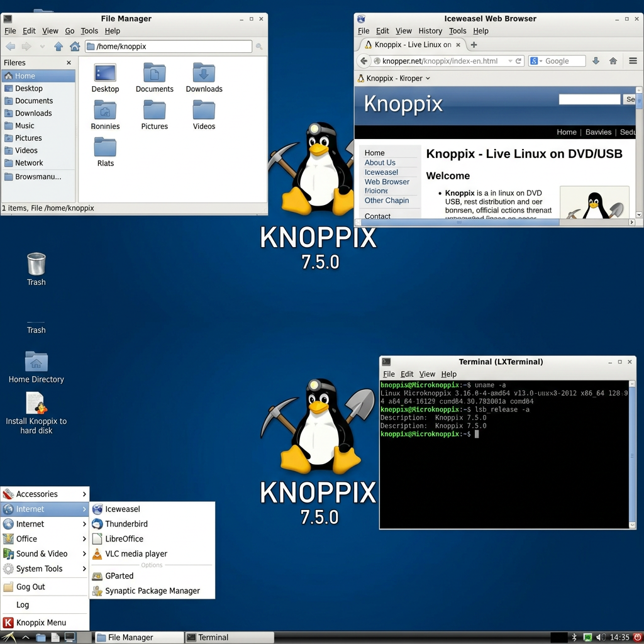Viewport: 644px width, 644px height.
Task: Close the Fileres side pane
Action: pyautogui.click(x=69, y=63)
